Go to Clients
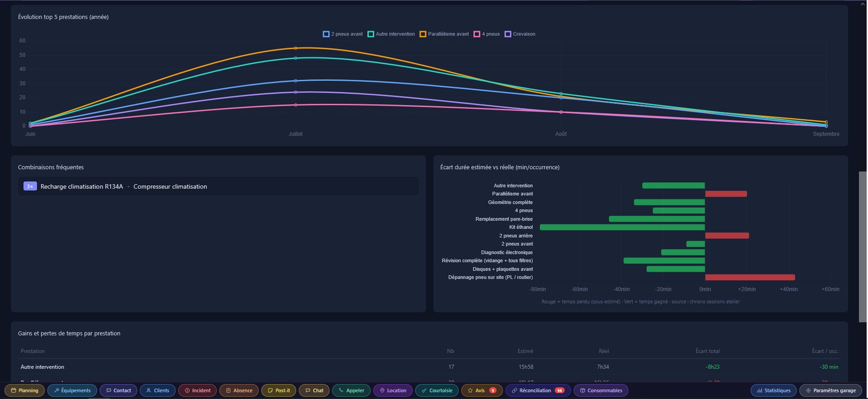Viewport: 868px width, 399px height. click(x=157, y=390)
